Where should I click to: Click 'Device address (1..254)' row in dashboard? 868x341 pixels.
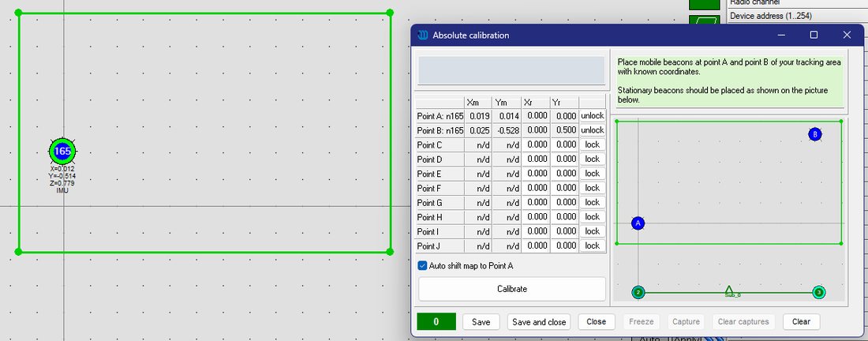coord(797,16)
